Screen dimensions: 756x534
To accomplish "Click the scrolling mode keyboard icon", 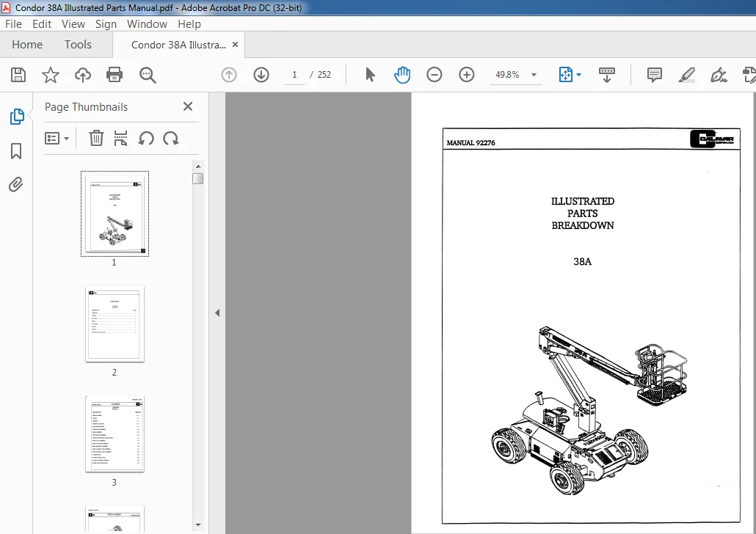I will point(606,75).
